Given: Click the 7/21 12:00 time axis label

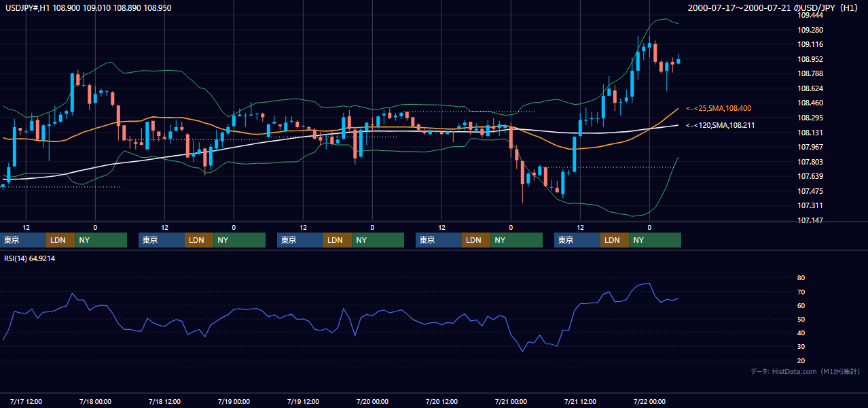Looking at the screenshot, I should click(x=580, y=401).
